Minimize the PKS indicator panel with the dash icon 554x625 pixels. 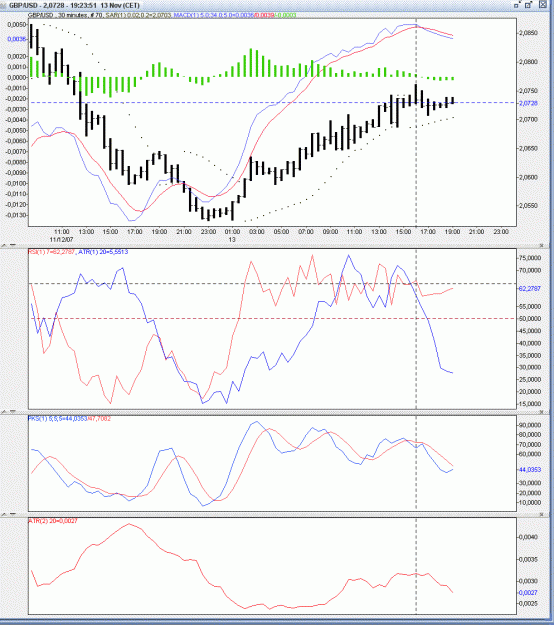13,411
